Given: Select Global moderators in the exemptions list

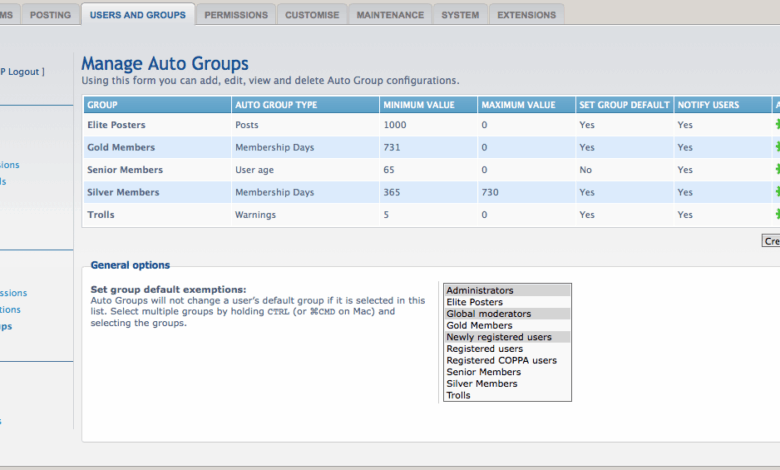Looking at the screenshot, I should pos(489,314).
